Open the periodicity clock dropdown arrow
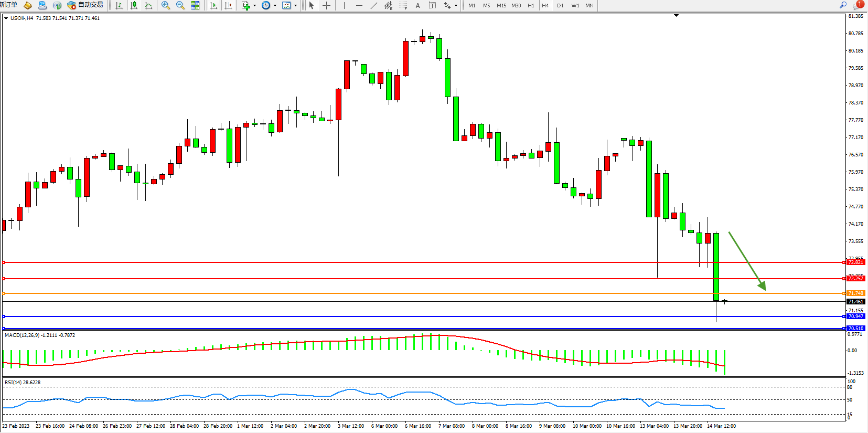 pyautogui.click(x=275, y=5)
